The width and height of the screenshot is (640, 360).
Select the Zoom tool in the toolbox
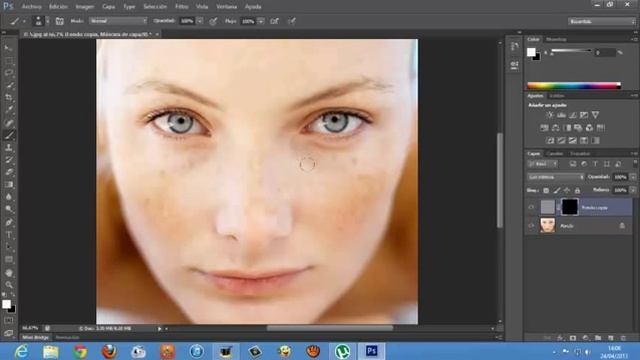point(9,285)
